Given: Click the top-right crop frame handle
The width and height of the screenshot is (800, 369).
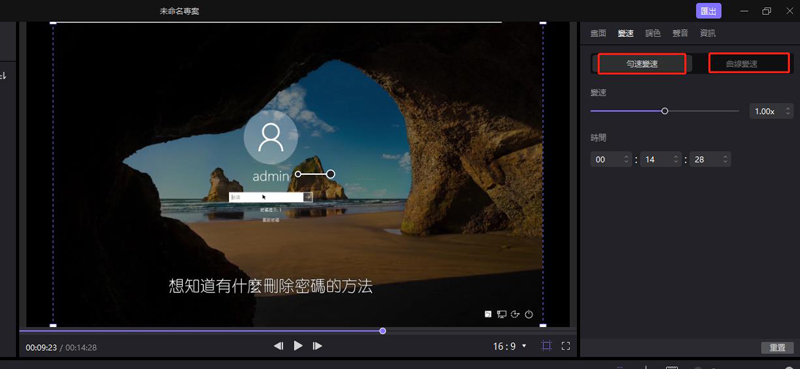Looking at the screenshot, I should [543, 22].
